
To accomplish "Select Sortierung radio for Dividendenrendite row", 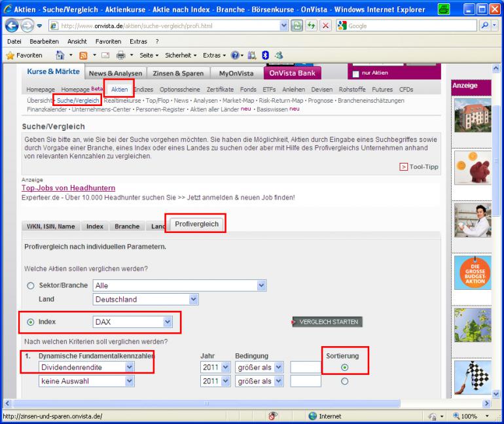I will pyautogui.click(x=344, y=367).
